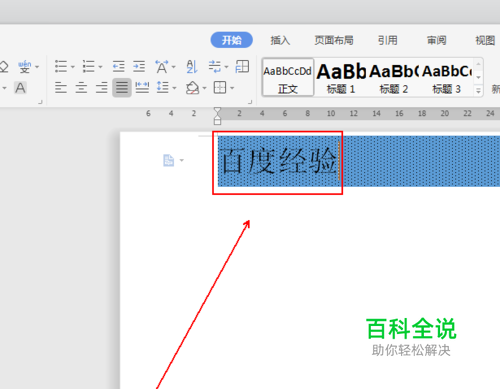
Task: Open the 插入 ribbon tab
Action: [280, 40]
